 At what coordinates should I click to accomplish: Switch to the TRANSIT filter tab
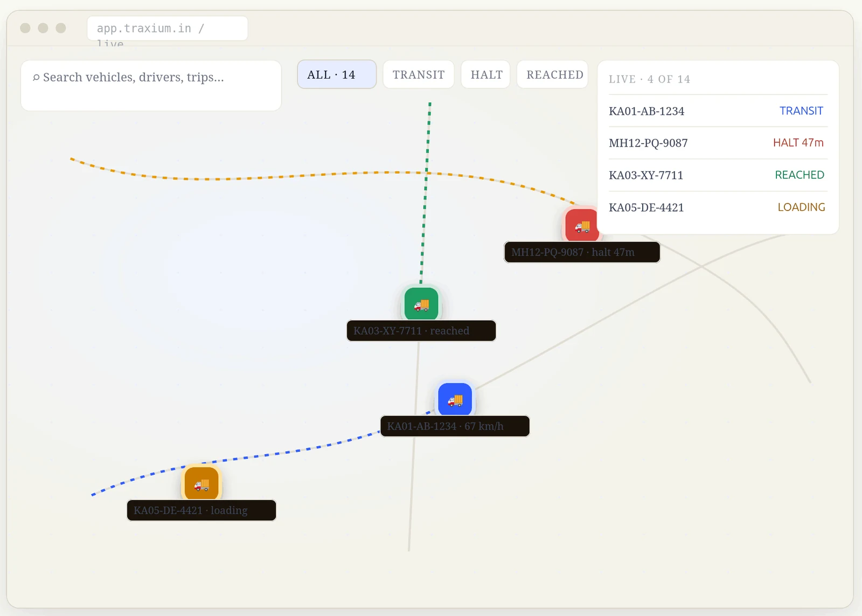pyautogui.click(x=419, y=74)
